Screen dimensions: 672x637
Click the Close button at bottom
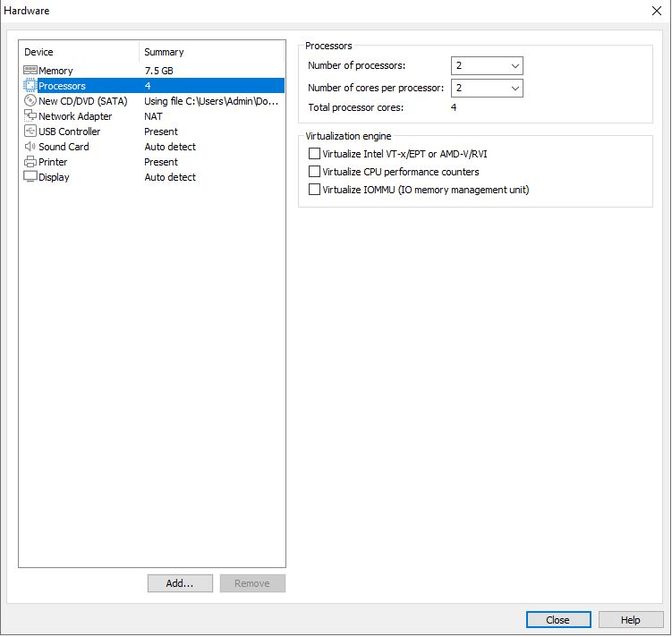pyautogui.click(x=557, y=620)
